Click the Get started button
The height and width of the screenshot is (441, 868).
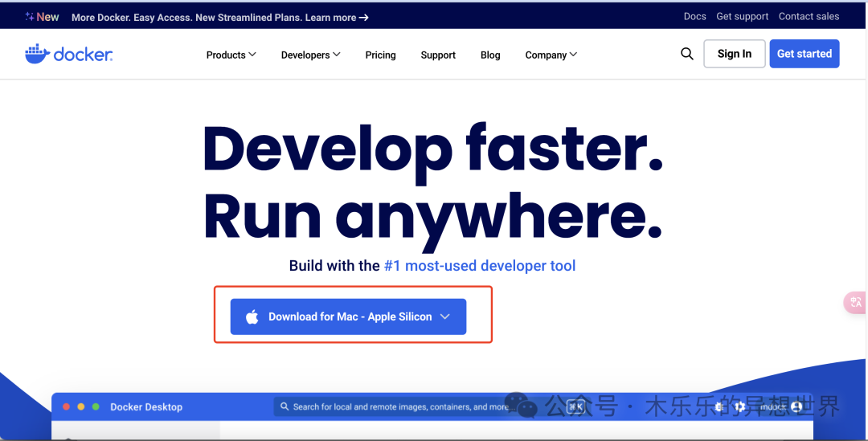click(804, 54)
